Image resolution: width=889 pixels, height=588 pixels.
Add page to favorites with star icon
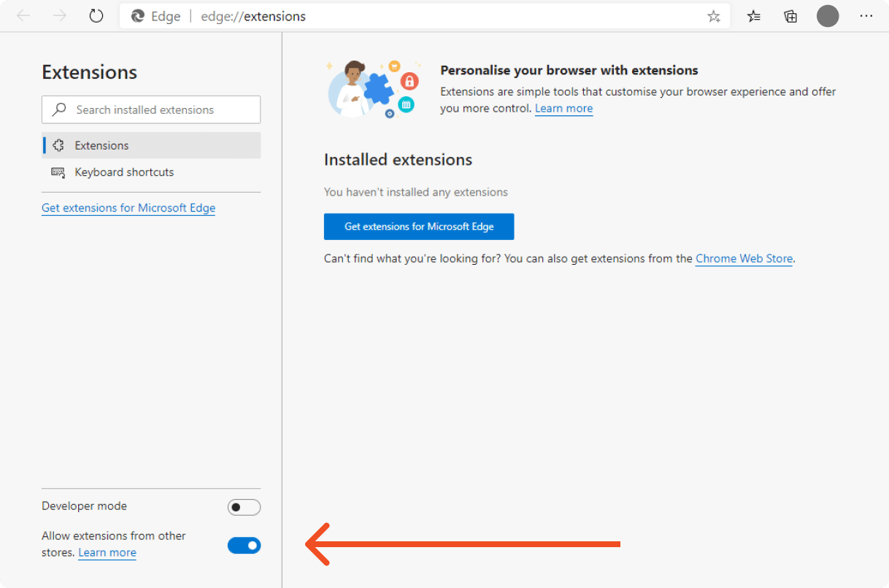713,16
